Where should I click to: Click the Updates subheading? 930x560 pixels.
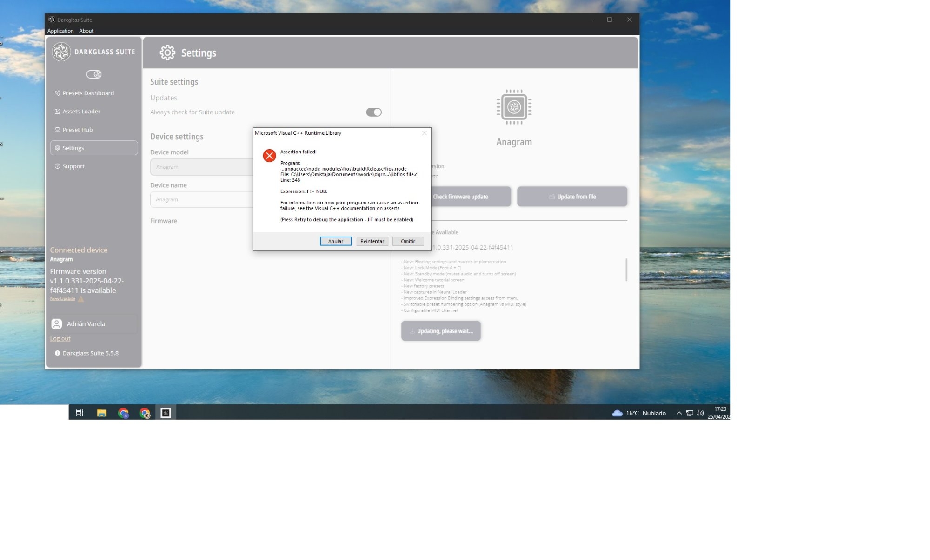point(164,98)
